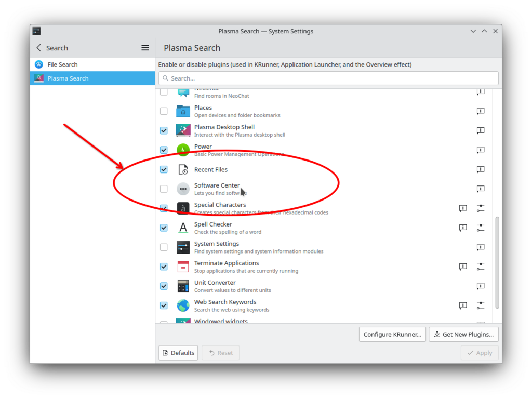Select File Search in the sidebar
The width and height of the screenshot is (532, 399).
[x=62, y=64]
